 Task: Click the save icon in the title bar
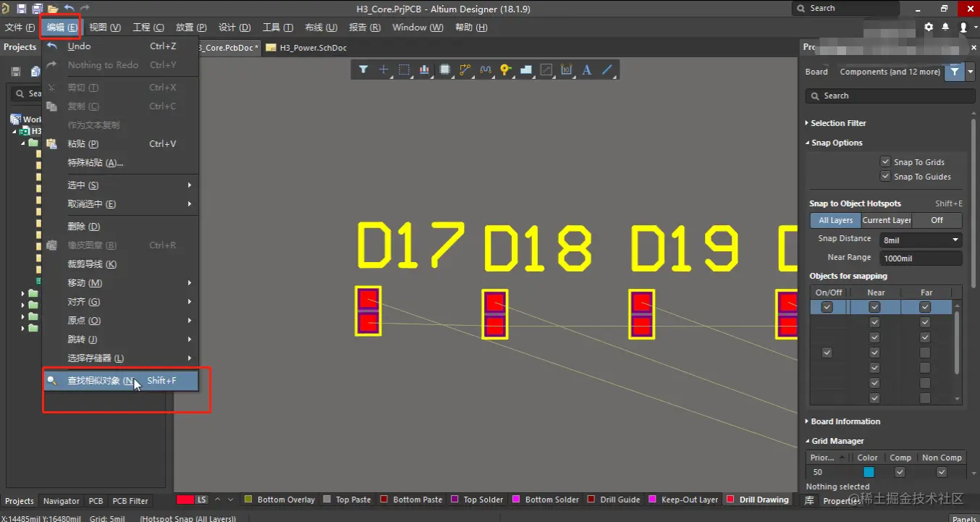(x=21, y=9)
